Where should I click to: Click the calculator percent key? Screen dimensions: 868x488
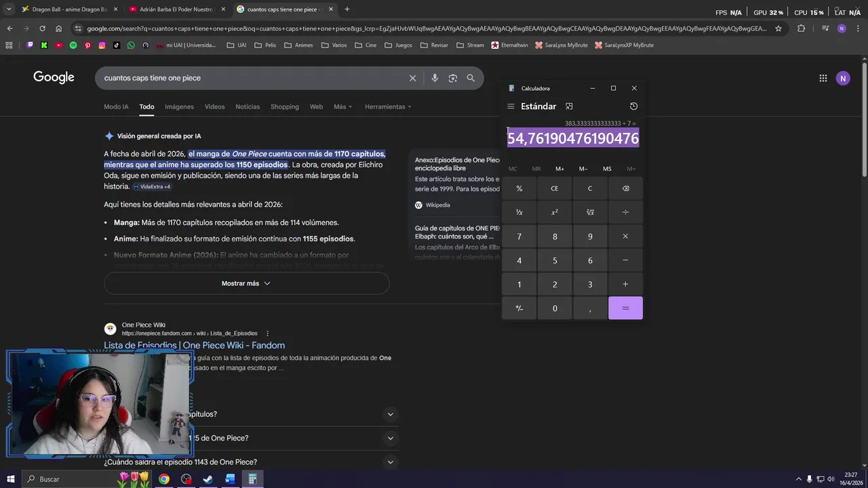519,188
